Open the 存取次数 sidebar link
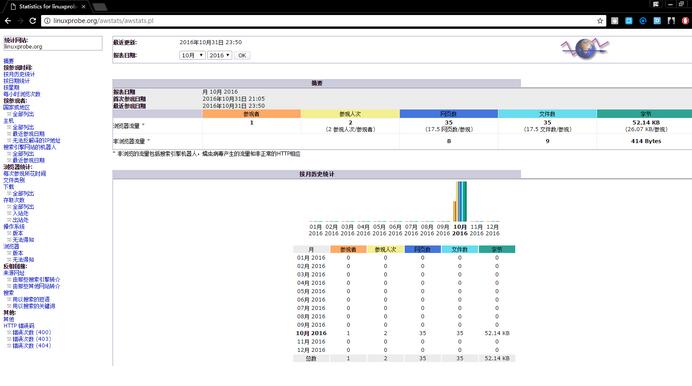 [14, 200]
